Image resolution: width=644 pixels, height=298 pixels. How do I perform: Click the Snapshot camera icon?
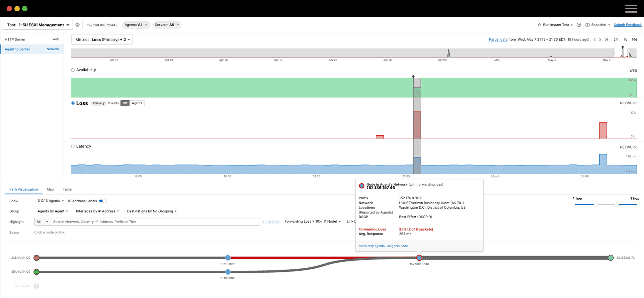click(587, 25)
